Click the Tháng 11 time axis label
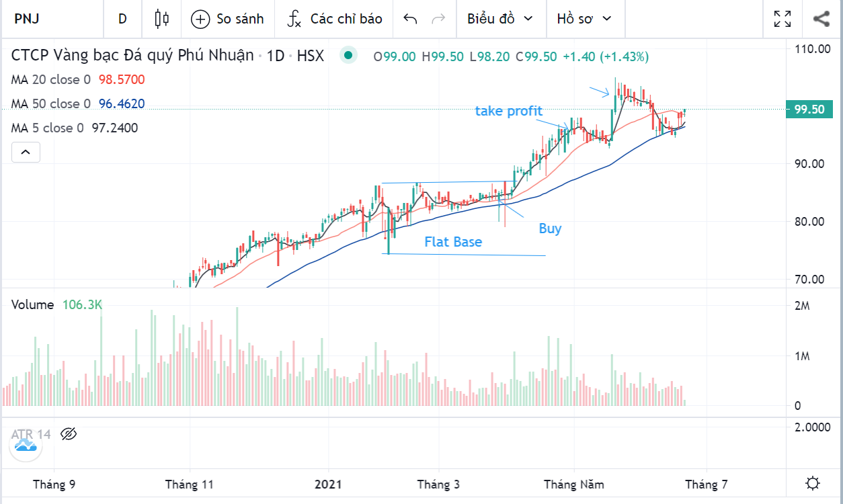Viewport: 843px width, 504px height. [189, 484]
